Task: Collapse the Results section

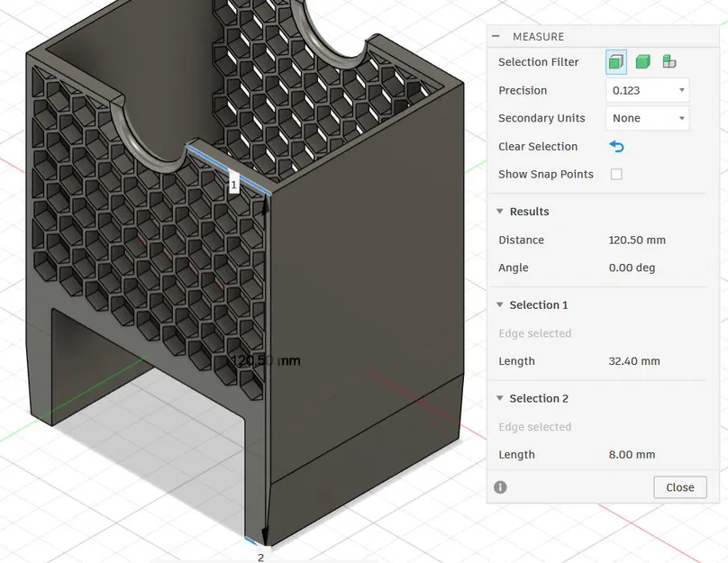Action: pos(500,212)
